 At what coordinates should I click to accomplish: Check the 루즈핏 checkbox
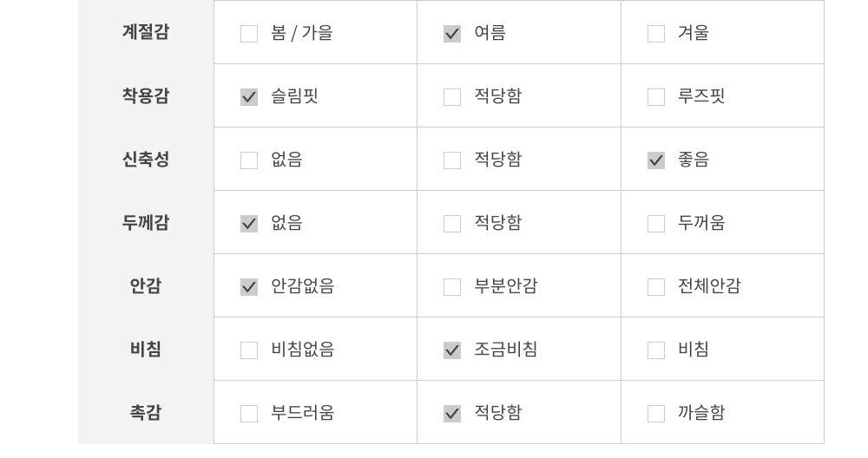(x=656, y=97)
